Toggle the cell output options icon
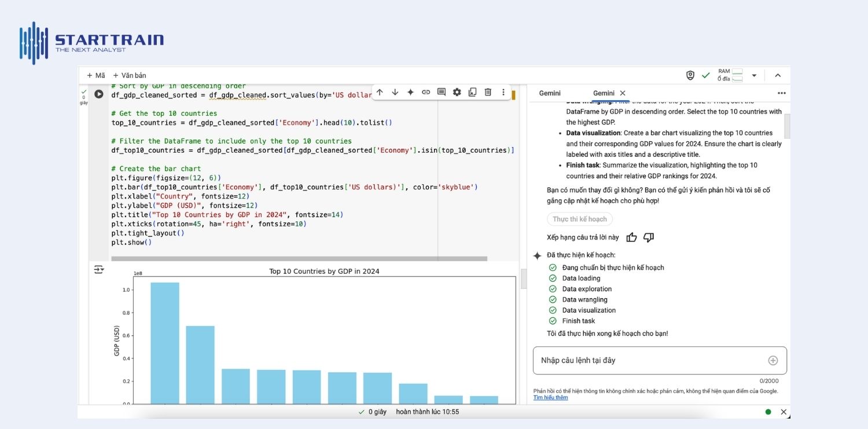This screenshot has height=429, width=868. click(x=99, y=269)
